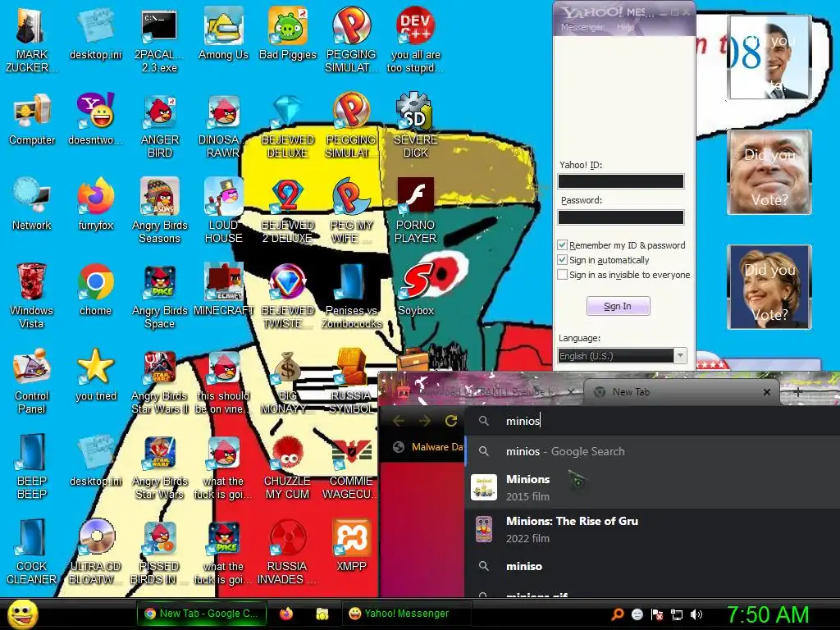Open the smiley face Start button
The width and height of the screenshot is (840, 630).
[x=22, y=614]
